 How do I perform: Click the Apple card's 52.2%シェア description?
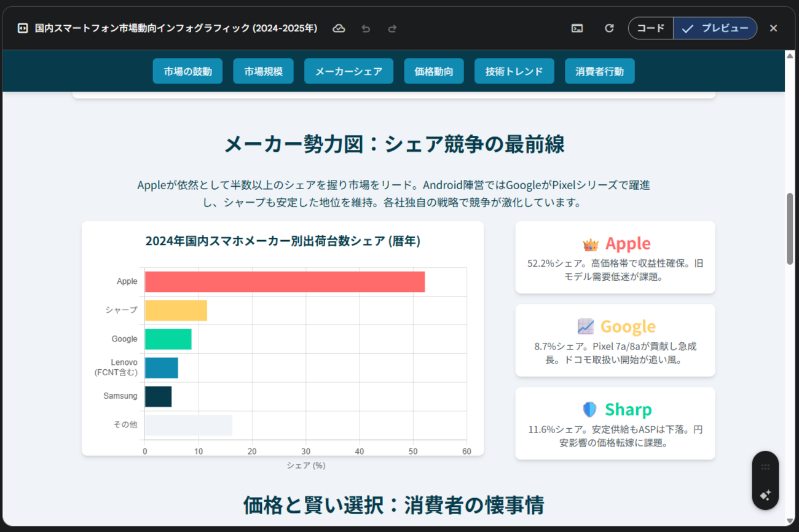(615, 270)
